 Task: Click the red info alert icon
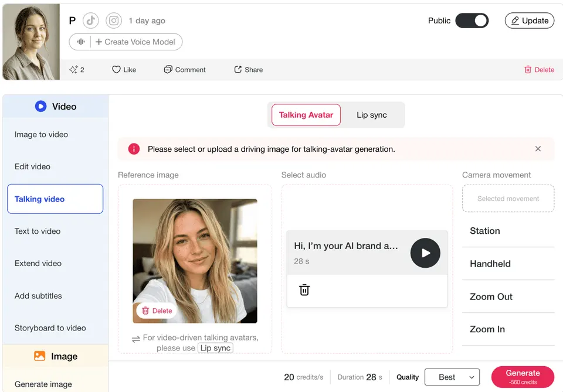point(134,149)
